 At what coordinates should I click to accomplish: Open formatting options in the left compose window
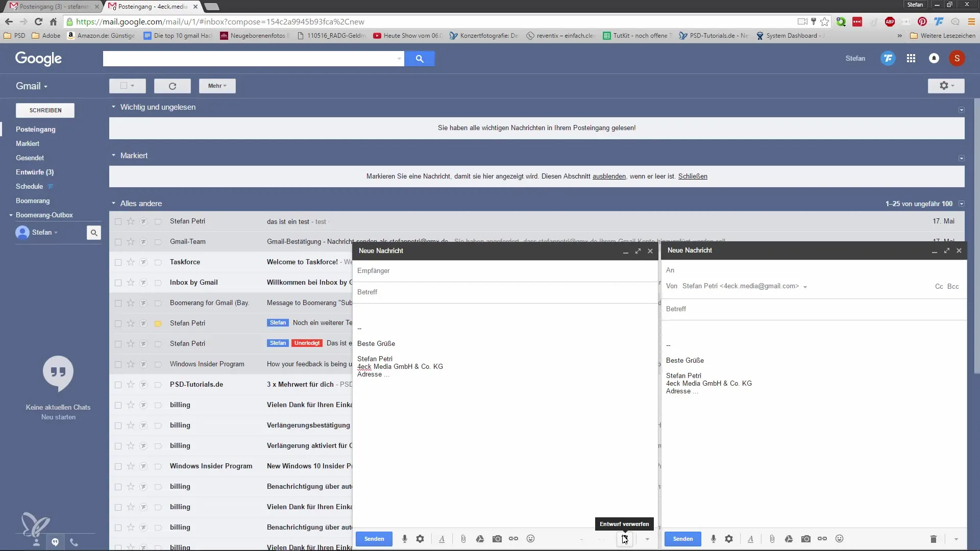[442, 539]
